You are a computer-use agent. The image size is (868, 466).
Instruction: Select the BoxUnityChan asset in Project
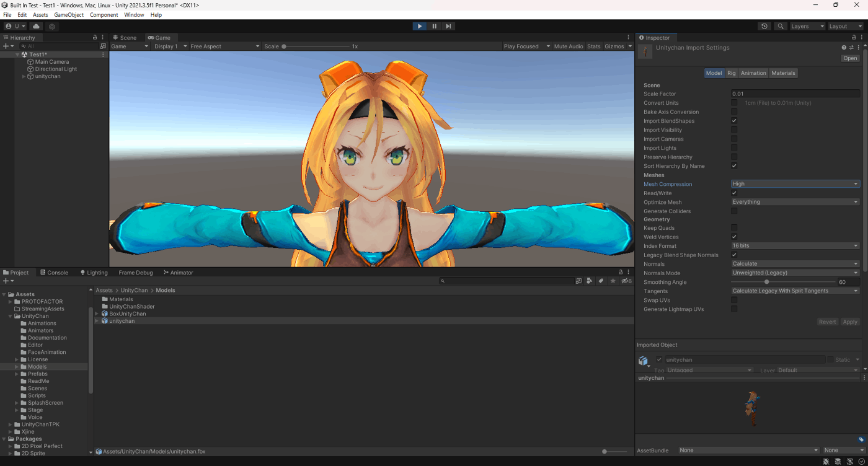pyautogui.click(x=127, y=314)
